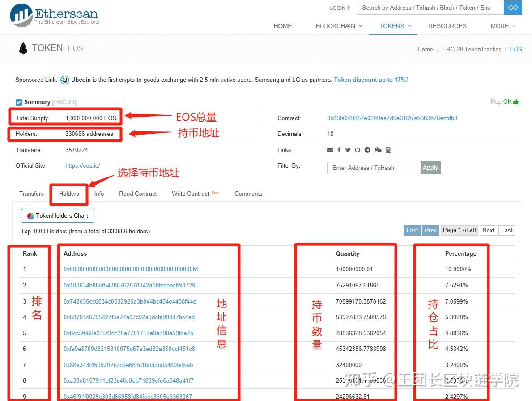Click the TokenHolders Chart pie icon
This screenshot has height=401, width=532.
click(x=30, y=216)
